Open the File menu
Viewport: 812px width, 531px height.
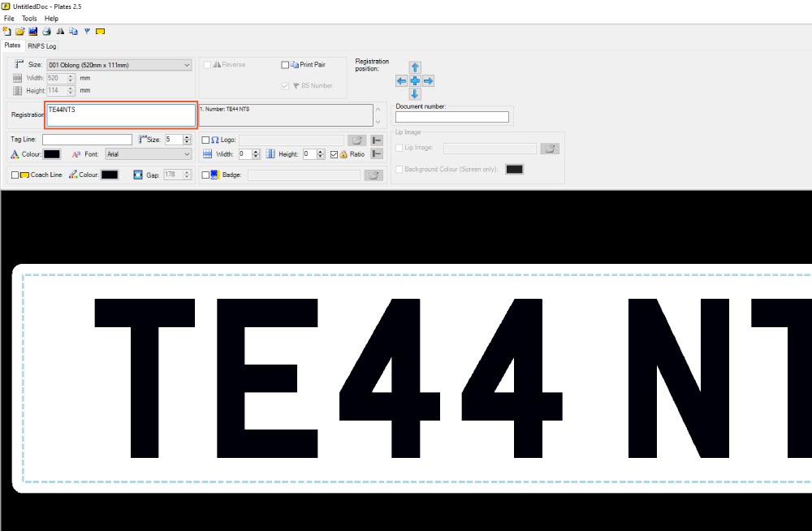[9, 19]
